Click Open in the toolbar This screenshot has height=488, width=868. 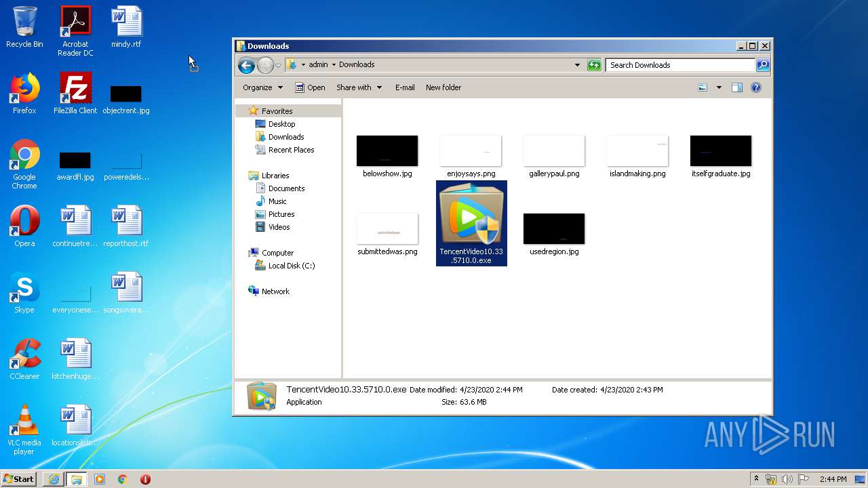point(310,87)
